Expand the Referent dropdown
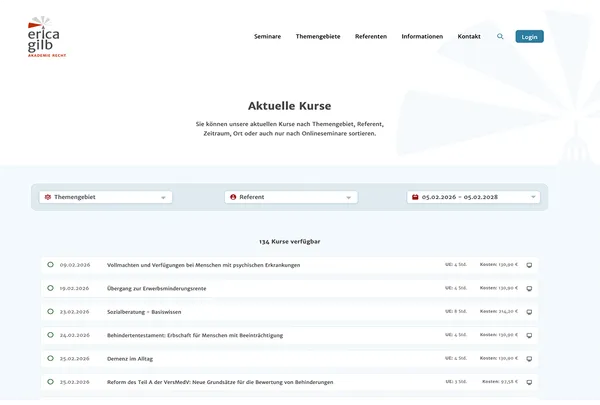600x405 pixels. (291, 197)
